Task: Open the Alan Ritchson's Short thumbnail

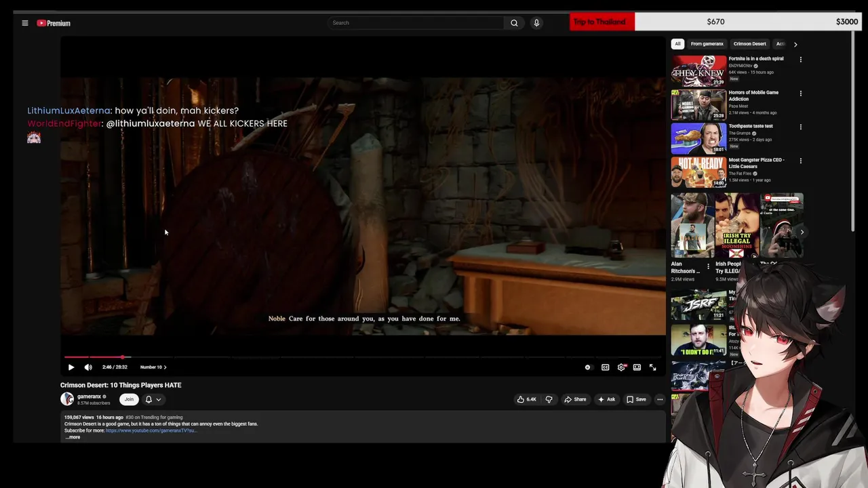Action: coord(692,225)
